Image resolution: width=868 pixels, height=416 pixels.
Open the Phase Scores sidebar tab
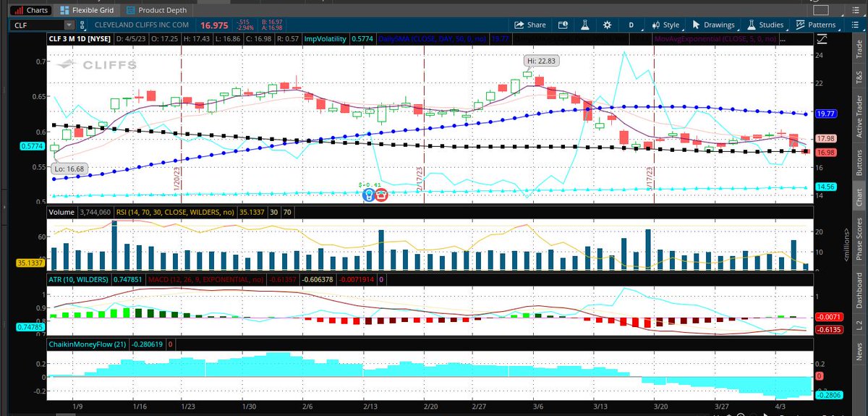click(x=859, y=239)
